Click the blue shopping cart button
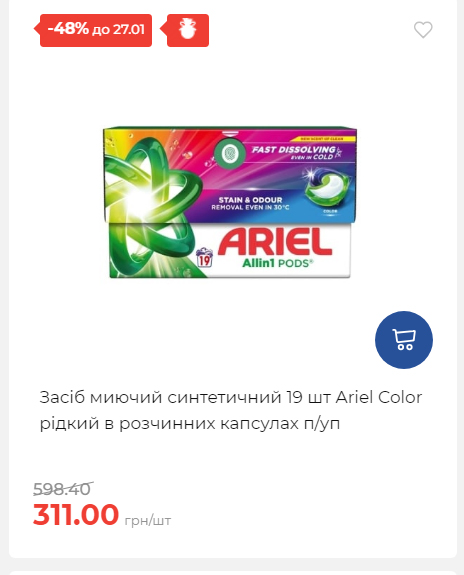This screenshot has width=464, height=575. coord(403,340)
